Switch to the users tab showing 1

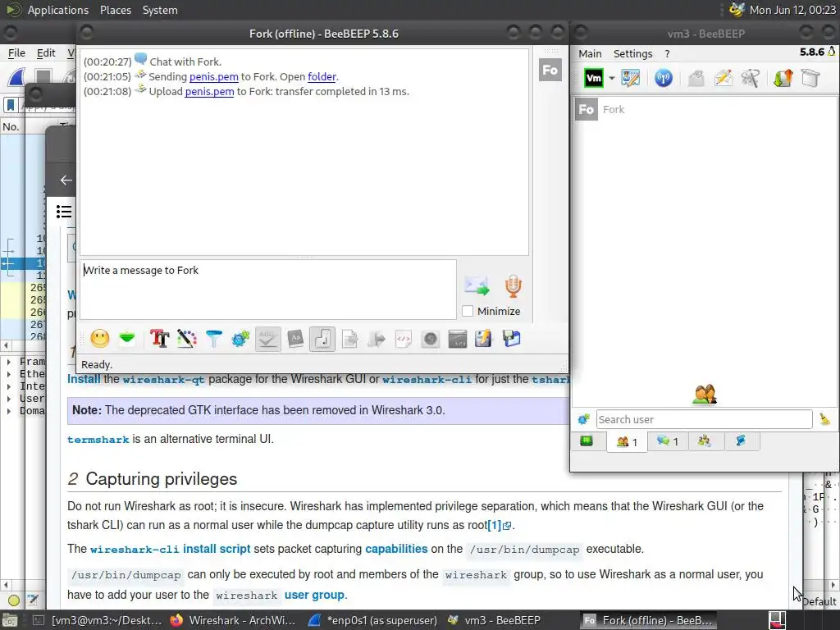point(626,442)
